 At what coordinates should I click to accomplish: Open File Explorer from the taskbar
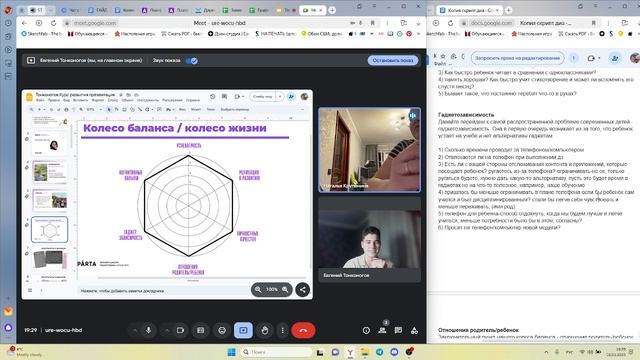[x=364, y=352]
